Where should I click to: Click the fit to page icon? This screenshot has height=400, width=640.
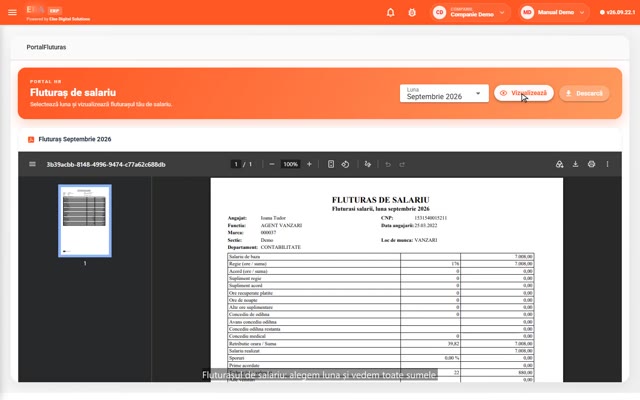[x=331, y=164]
